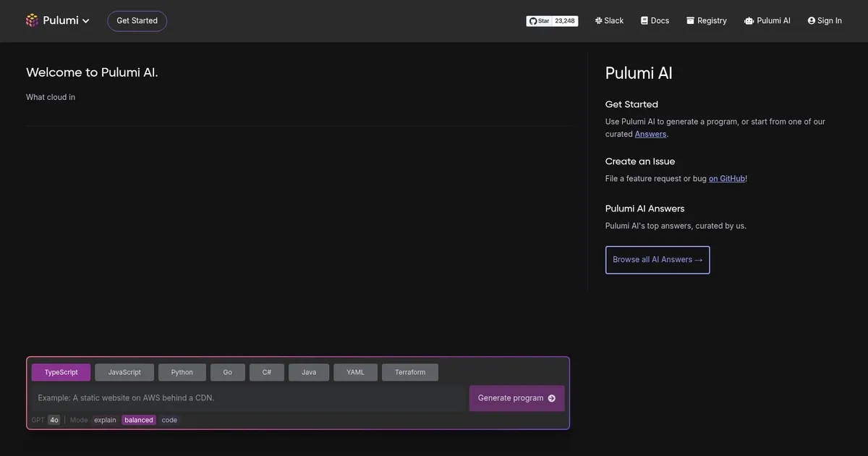Viewport: 868px width, 456px height.
Task: Select the YAML language tab
Action: [355, 372]
